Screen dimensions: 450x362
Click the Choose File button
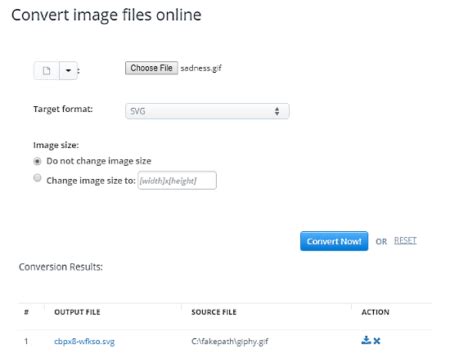(x=151, y=68)
